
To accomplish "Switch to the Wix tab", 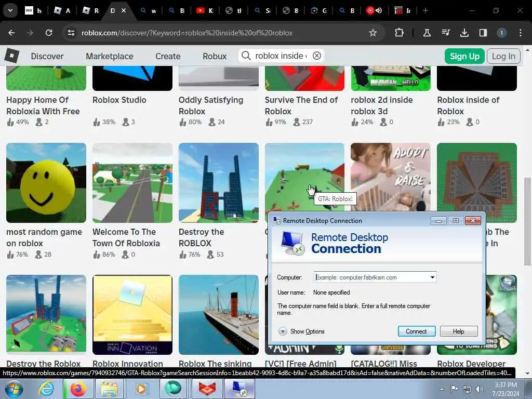I will [33, 10].
